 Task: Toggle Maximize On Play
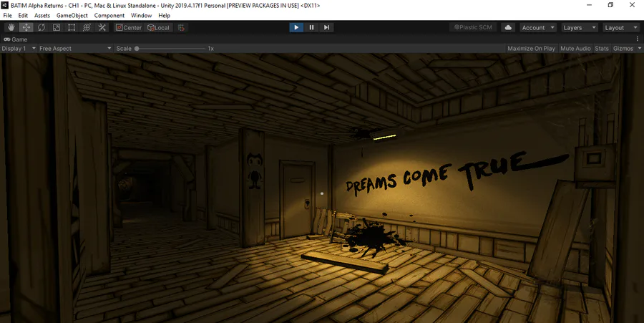[531, 49]
